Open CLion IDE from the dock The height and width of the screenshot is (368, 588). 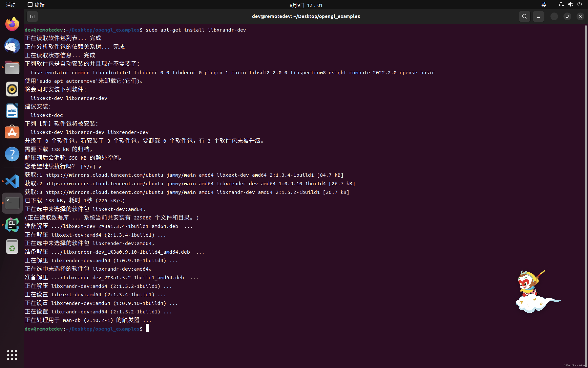(x=12, y=225)
